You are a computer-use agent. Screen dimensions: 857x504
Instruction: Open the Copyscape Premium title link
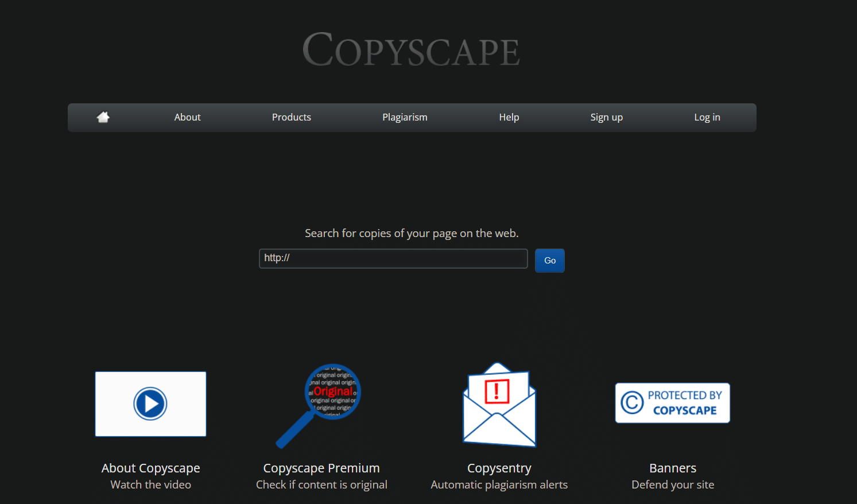pos(321,468)
